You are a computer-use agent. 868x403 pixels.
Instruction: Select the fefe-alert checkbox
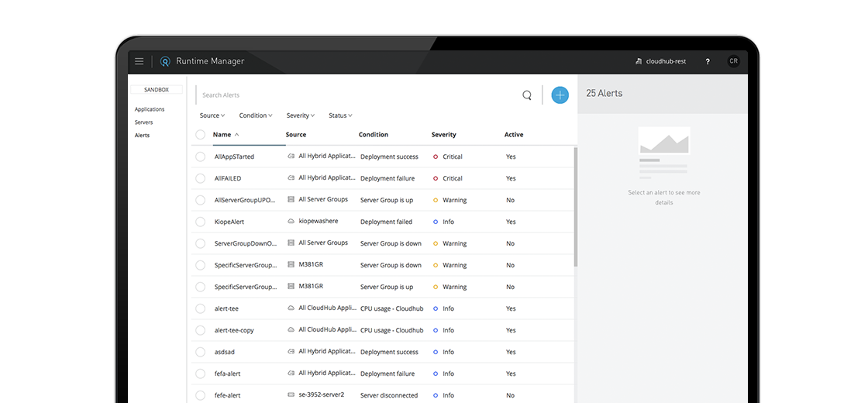point(201,395)
